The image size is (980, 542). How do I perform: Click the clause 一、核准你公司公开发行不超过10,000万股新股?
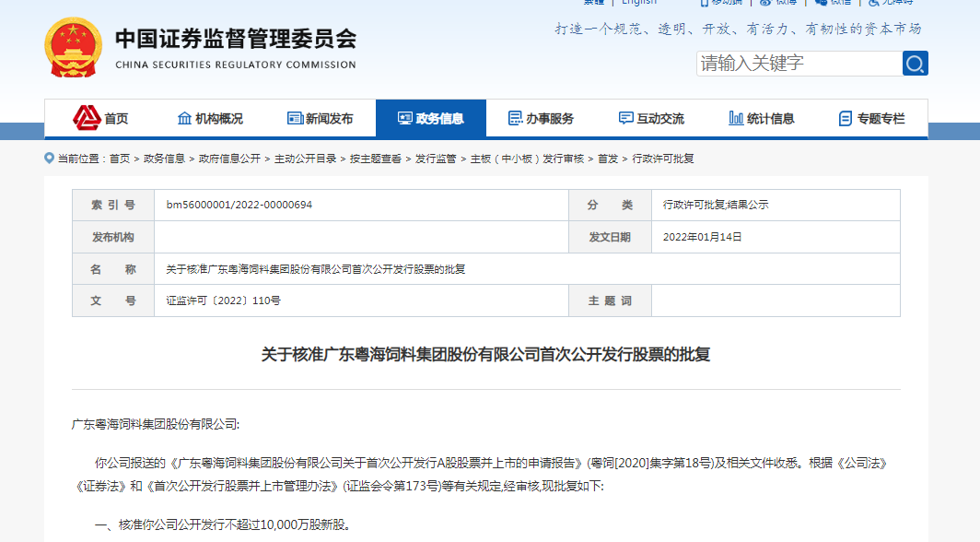click(x=223, y=525)
